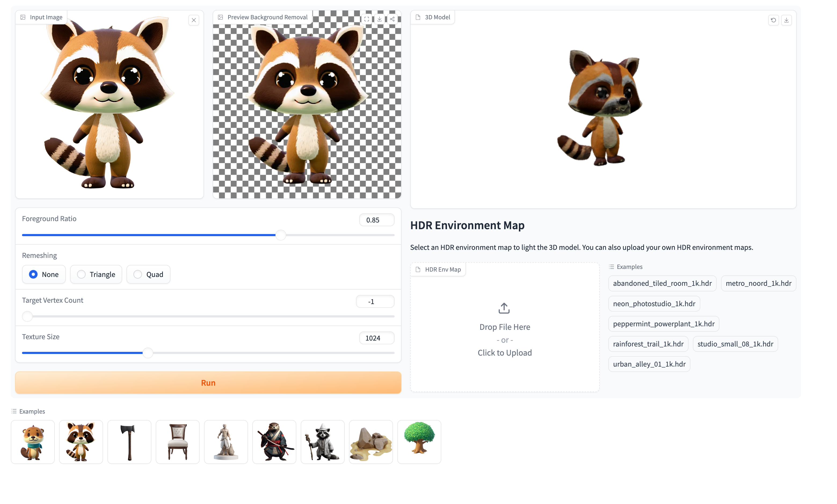Image resolution: width=837 pixels, height=504 pixels.
Task: Choose urban_alley_01_1k.hdr example
Action: coord(649,364)
